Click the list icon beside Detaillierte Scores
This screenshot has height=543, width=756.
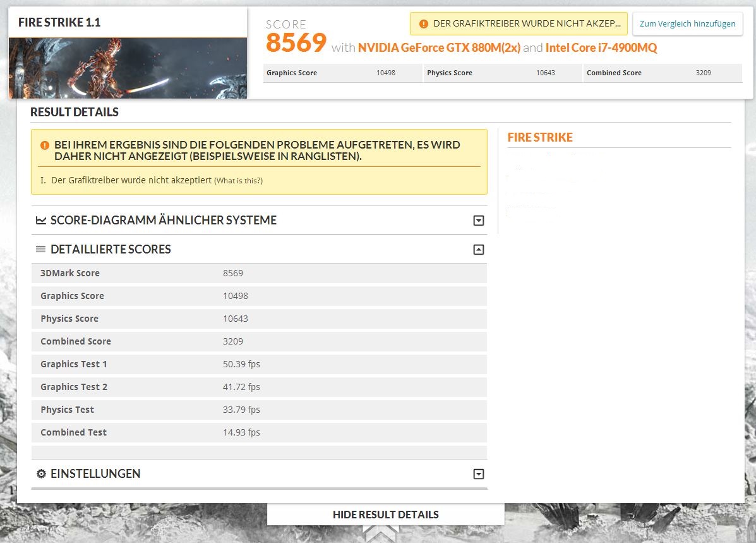pyautogui.click(x=40, y=250)
